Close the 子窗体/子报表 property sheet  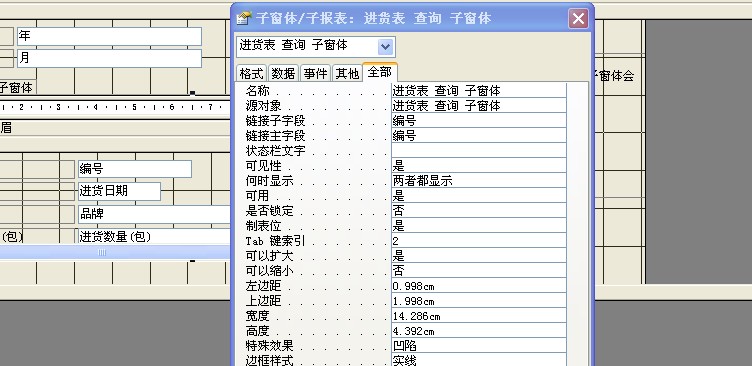(x=578, y=19)
